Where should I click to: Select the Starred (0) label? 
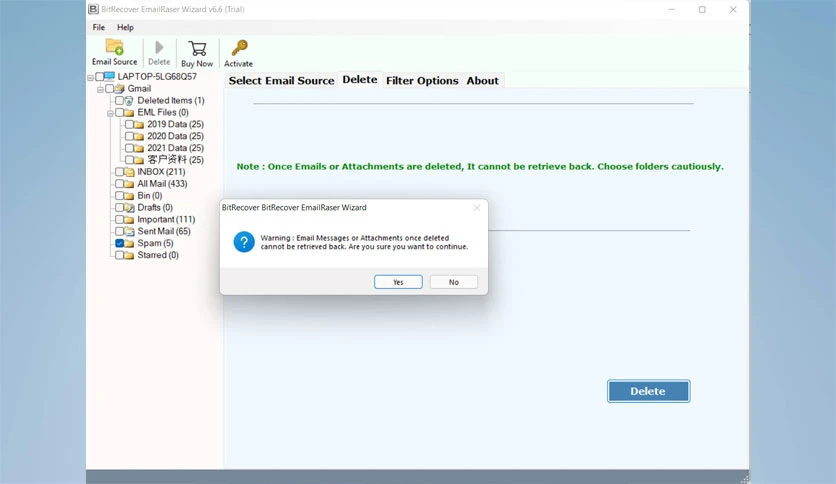tap(158, 255)
